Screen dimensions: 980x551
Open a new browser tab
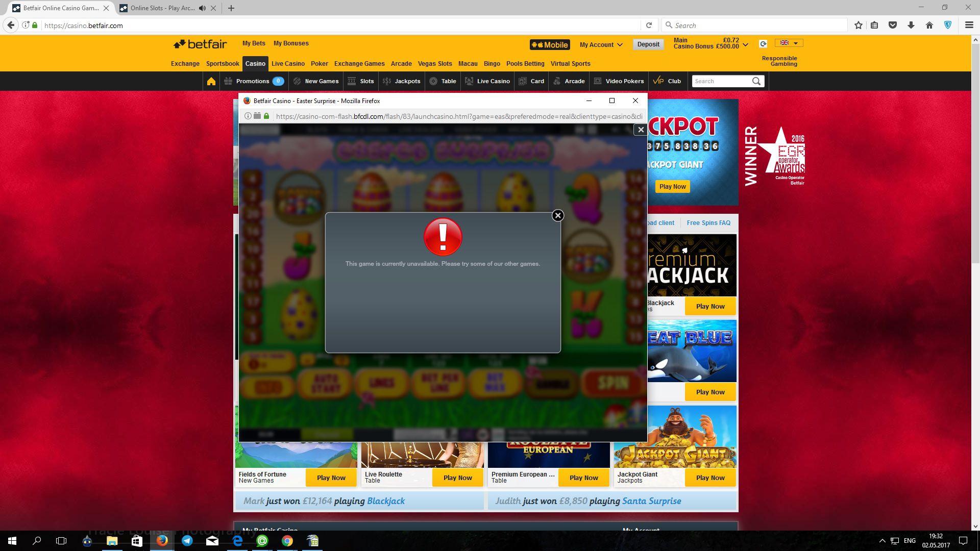(231, 8)
